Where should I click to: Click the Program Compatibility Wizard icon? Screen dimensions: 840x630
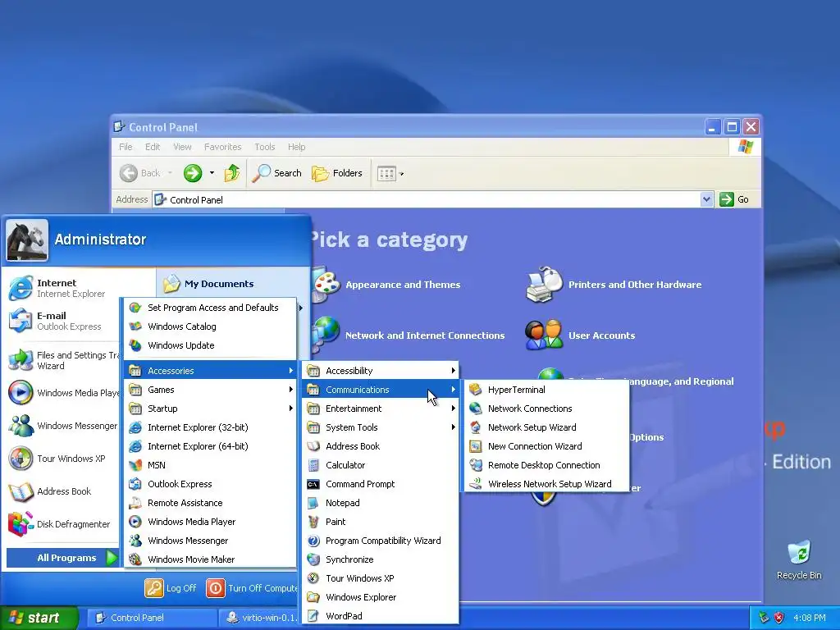point(313,541)
